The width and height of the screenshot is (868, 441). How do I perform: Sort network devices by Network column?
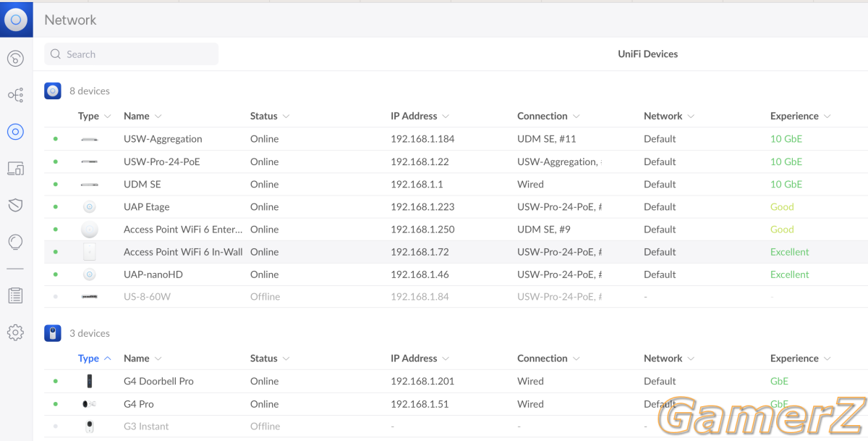pyautogui.click(x=669, y=116)
